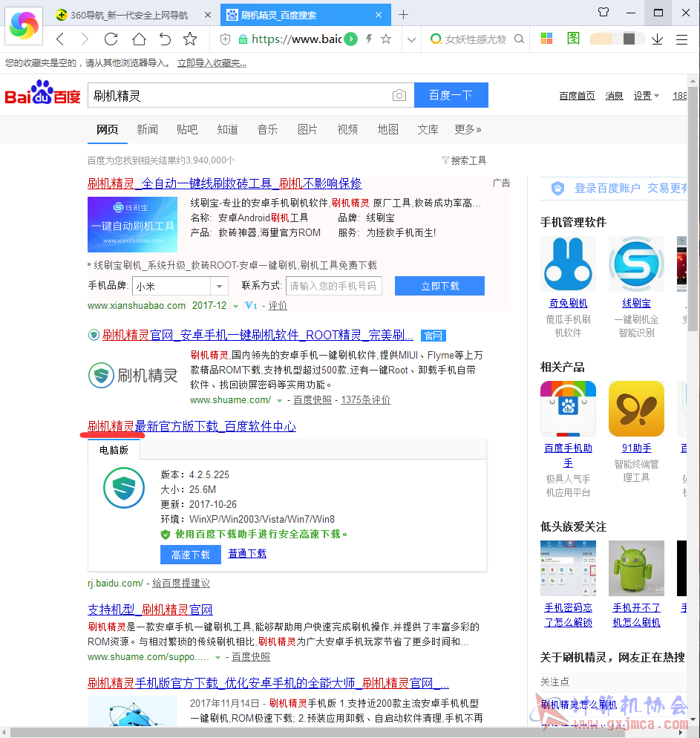Click the undo/restore closed tab icon
Image resolution: width=700 pixels, height=738 pixels.
click(x=165, y=39)
